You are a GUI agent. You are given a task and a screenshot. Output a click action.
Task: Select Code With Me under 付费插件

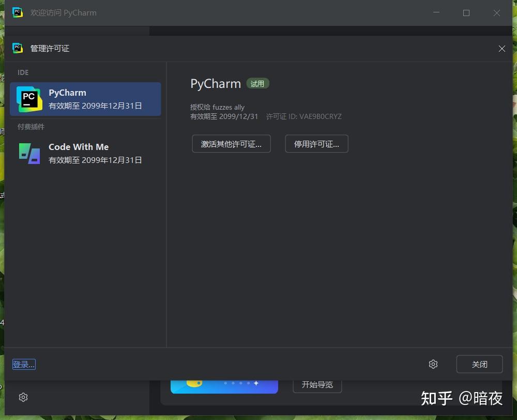pos(85,153)
